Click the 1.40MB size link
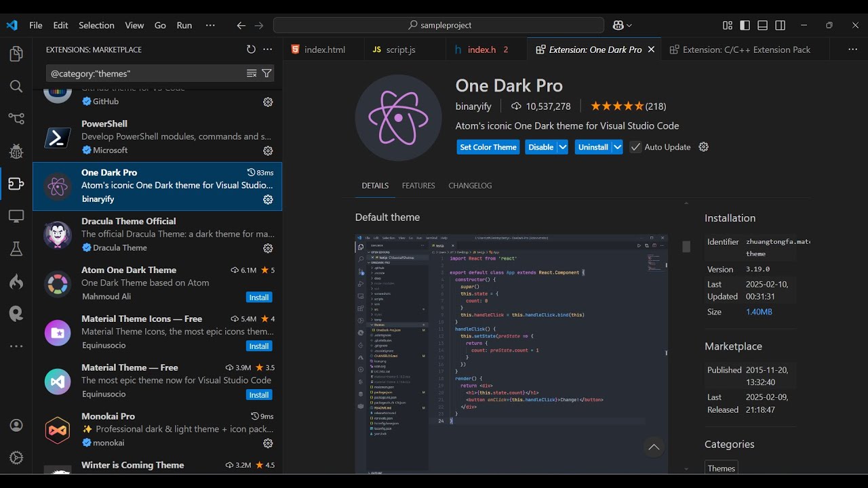Image resolution: width=868 pixels, height=488 pixels. coord(759,312)
